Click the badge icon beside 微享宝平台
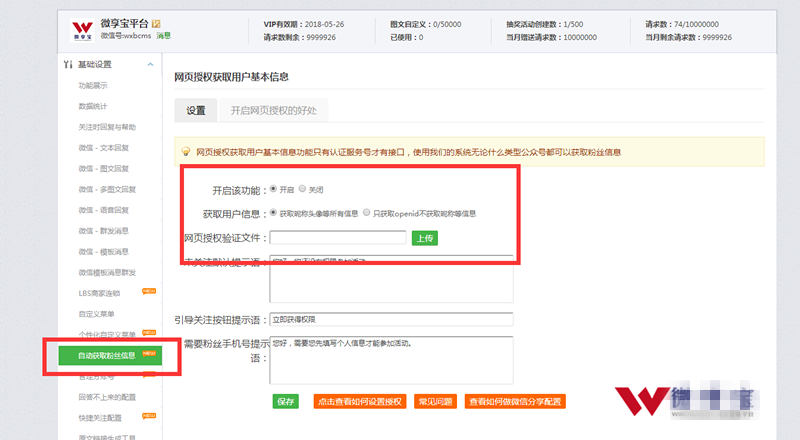 click(155, 23)
